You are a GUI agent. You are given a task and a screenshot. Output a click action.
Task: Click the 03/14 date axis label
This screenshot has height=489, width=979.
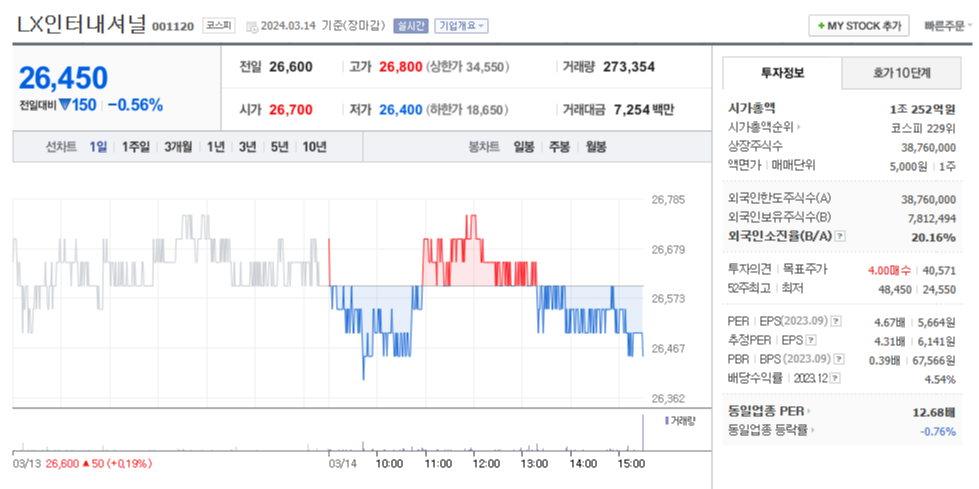tap(341, 464)
